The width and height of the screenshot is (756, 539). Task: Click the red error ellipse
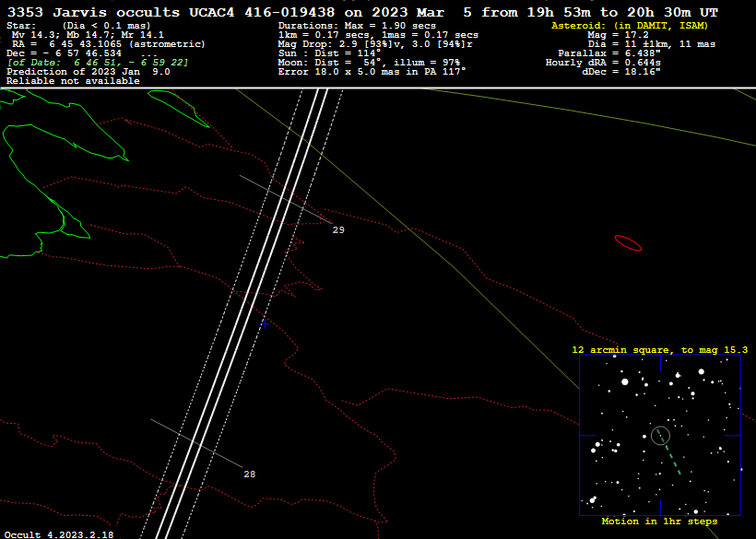[628, 243]
